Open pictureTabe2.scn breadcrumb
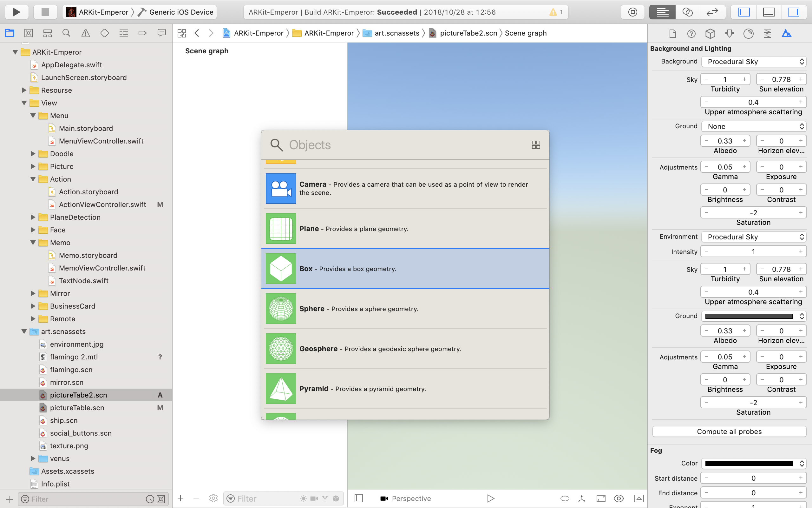The height and width of the screenshot is (508, 812). (463, 33)
